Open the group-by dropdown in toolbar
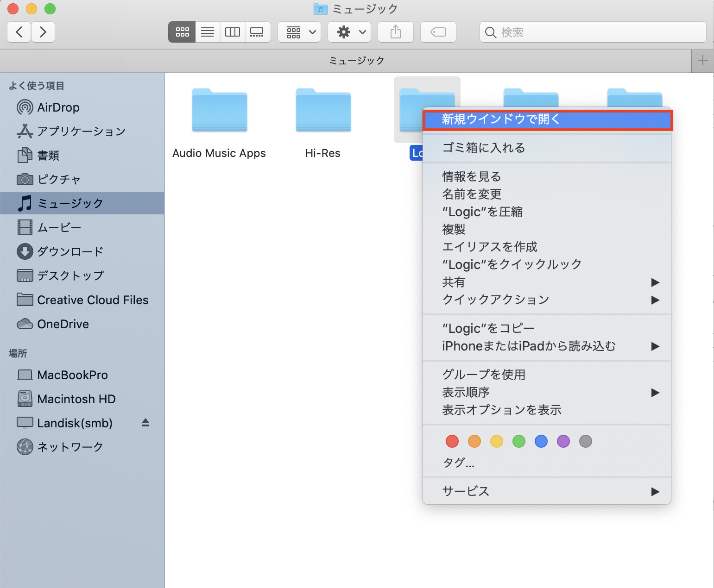 [299, 32]
